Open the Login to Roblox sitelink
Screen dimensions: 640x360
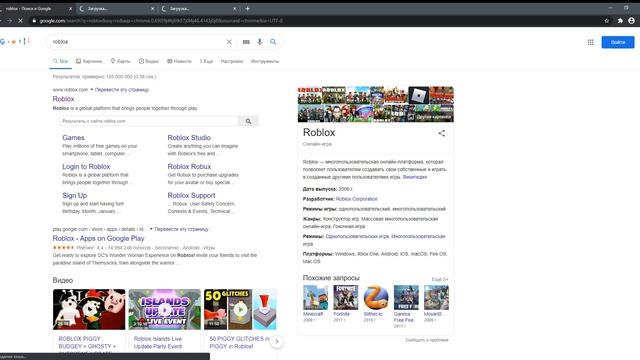[86, 167]
